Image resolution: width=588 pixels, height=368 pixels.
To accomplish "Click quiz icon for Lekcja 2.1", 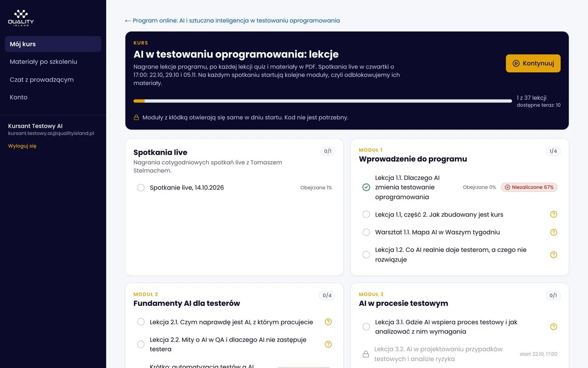I will pos(328,322).
